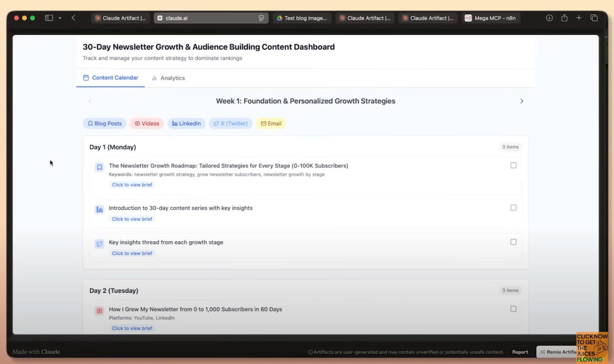Click the dashboard title heading
The image size is (614, 364).
[208, 47]
